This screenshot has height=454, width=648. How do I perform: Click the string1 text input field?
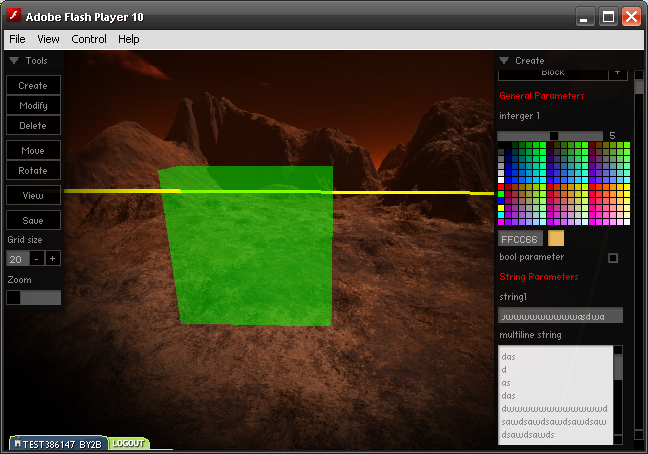coord(560,315)
